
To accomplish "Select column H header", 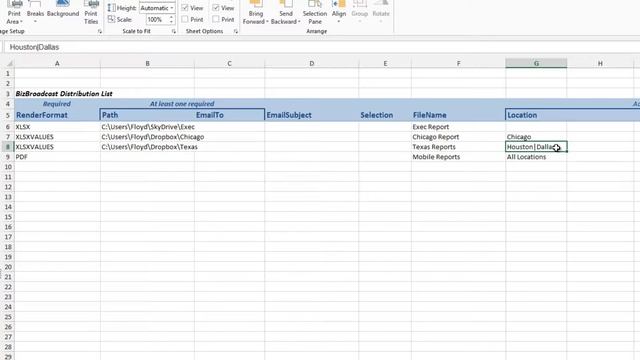I will tap(600, 63).
